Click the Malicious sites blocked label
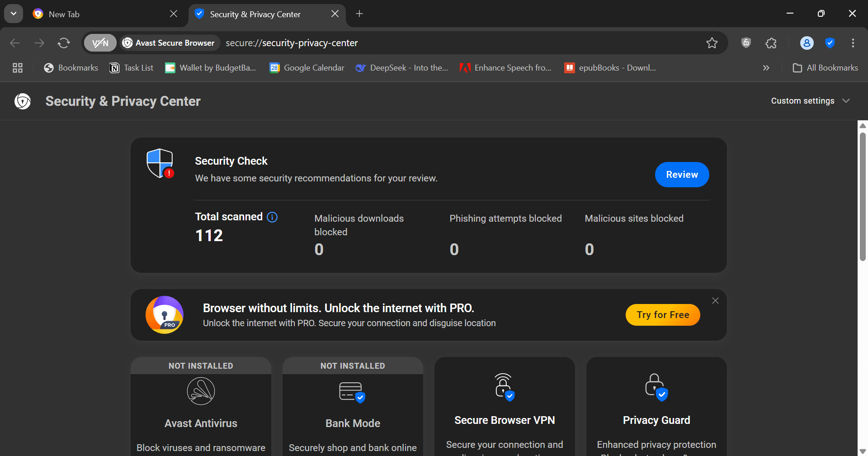This screenshot has height=456, width=868. coord(634,218)
